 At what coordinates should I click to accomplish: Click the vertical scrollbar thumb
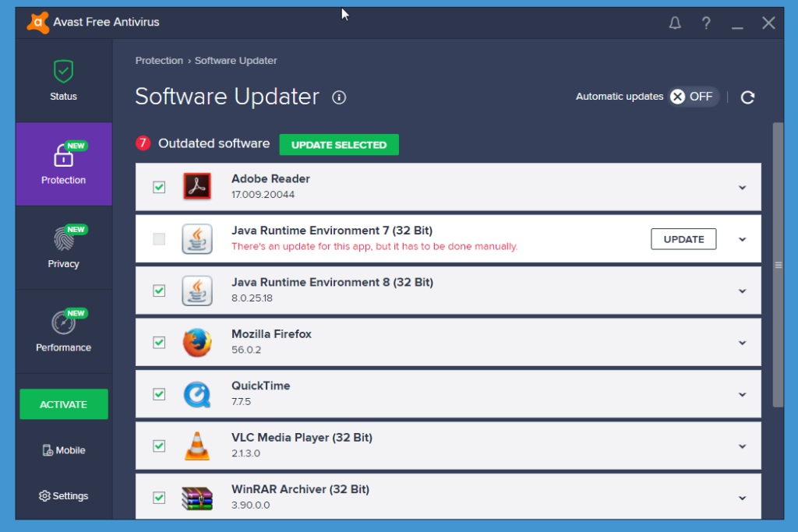tap(779, 265)
